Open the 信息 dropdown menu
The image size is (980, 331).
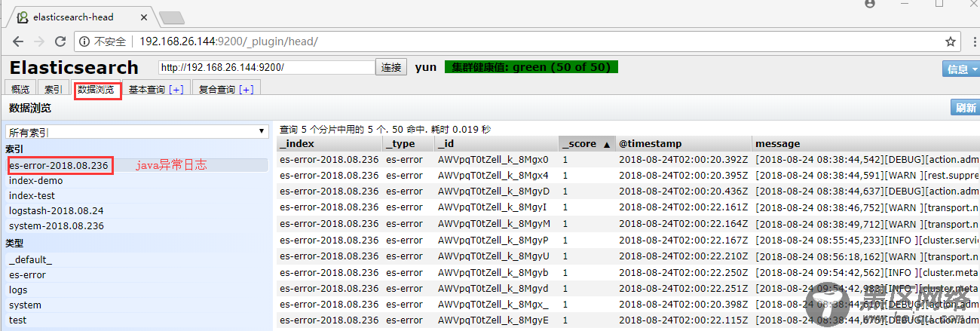(960, 69)
